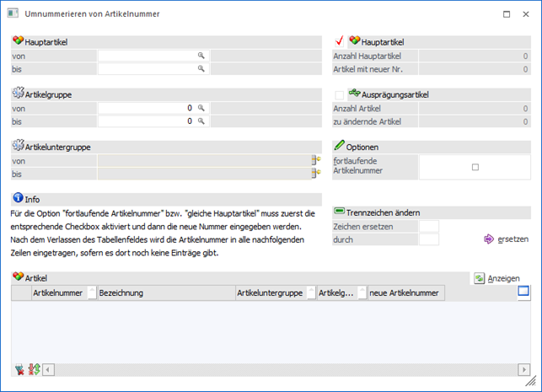Image resolution: width=542 pixels, height=392 pixels.
Task: Click the red-green arrows icon below table
Action: click(34, 369)
